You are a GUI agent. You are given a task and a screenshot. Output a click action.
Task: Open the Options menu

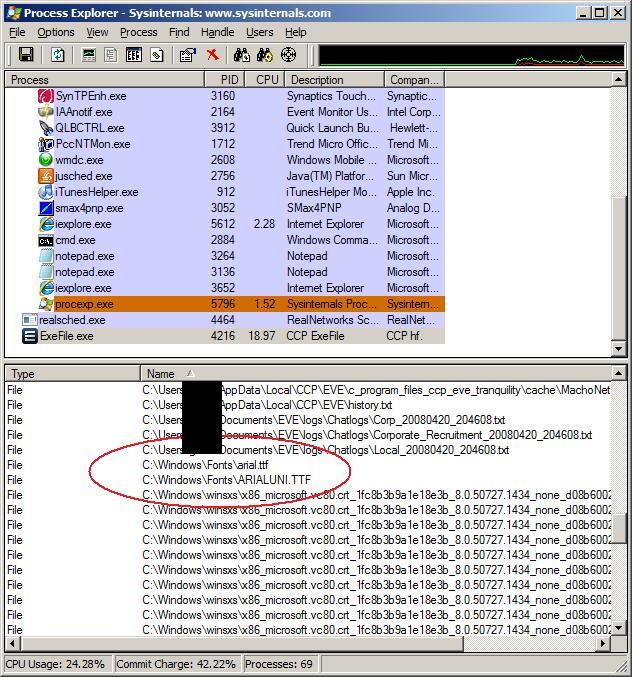point(56,32)
